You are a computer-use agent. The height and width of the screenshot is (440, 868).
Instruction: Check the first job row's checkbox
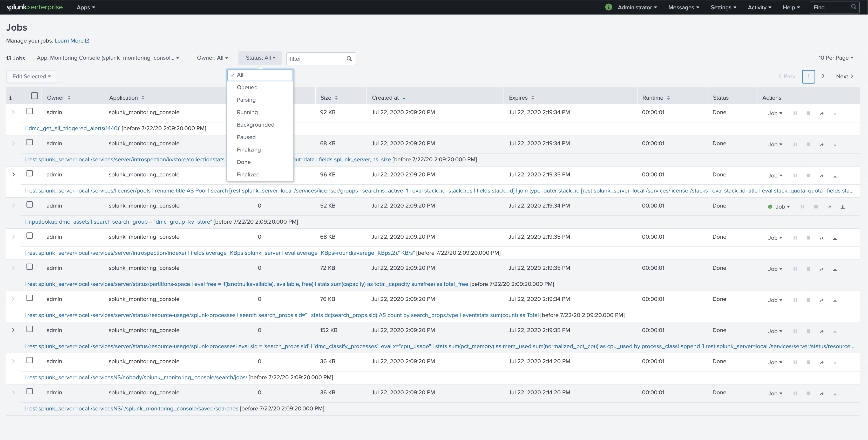coord(30,111)
